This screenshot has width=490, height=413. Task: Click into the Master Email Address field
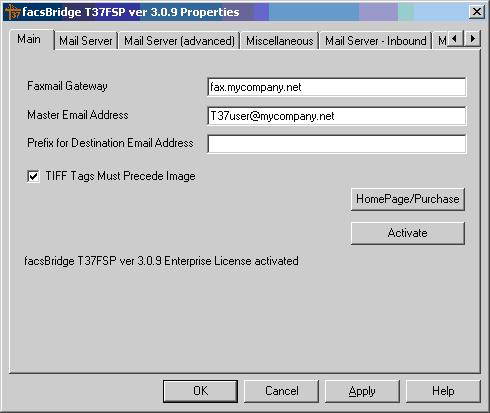(x=336, y=116)
